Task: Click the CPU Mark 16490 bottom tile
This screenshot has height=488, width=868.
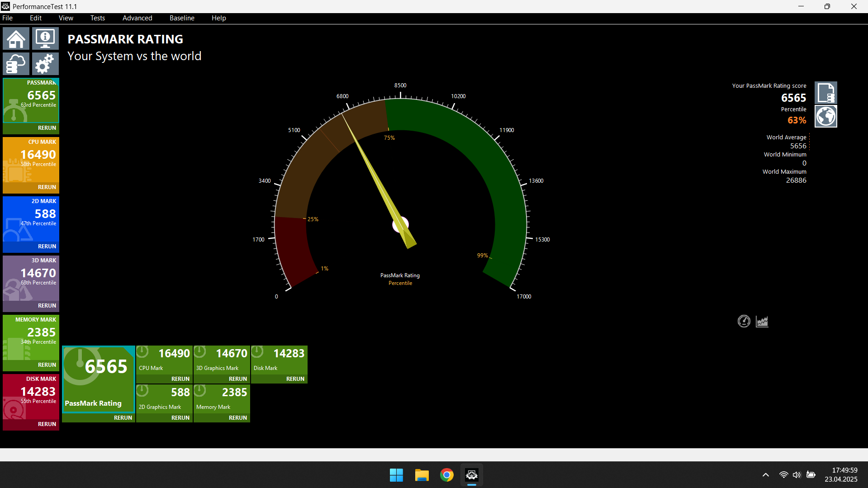Action: coord(165,360)
